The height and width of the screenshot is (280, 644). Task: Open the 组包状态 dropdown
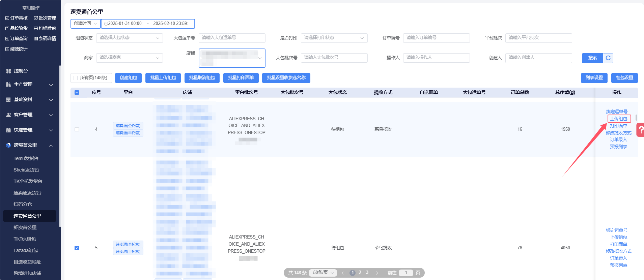[x=130, y=38]
